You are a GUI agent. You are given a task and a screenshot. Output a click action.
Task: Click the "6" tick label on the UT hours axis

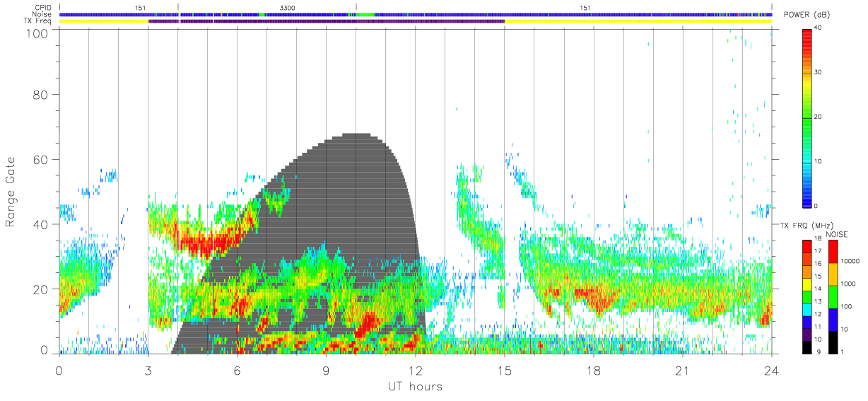(x=237, y=370)
